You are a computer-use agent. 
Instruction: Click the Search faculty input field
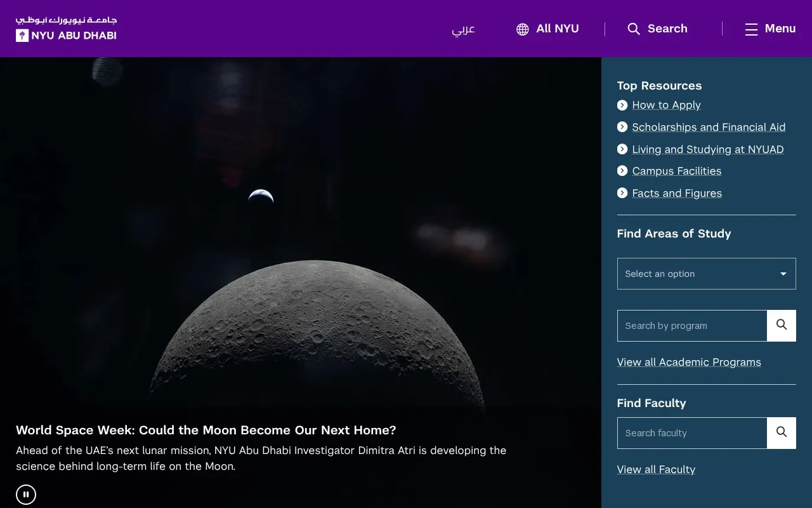[x=692, y=433]
